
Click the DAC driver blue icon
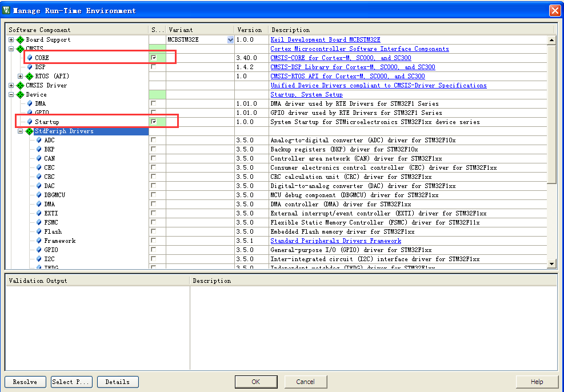tap(39, 186)
